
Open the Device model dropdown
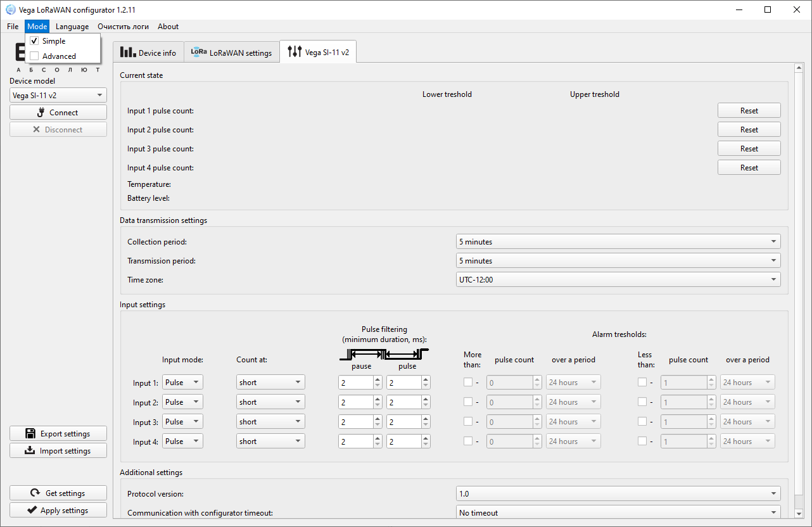[x=58, y=95]
